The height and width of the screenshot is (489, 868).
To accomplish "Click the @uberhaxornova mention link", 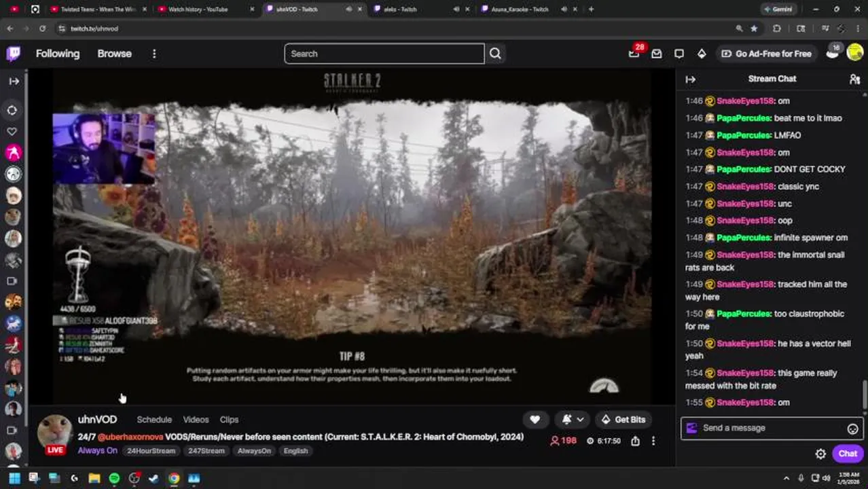I will (x=130, y=437).
